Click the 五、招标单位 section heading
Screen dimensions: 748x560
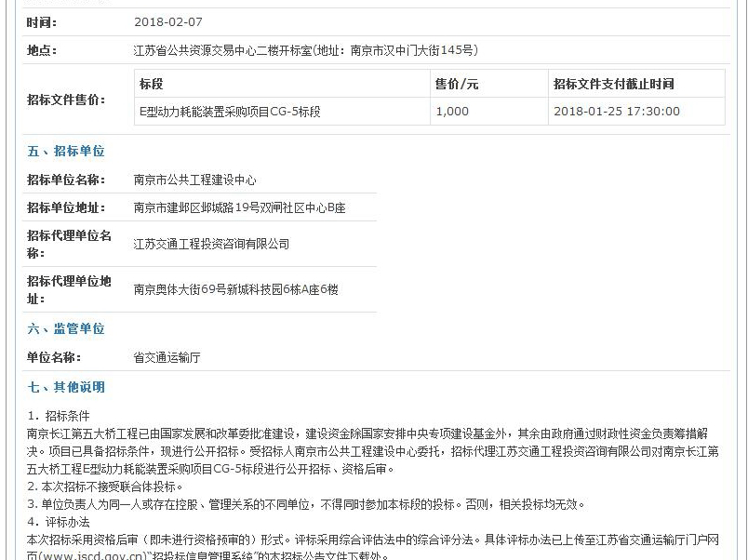pos(66,151)
